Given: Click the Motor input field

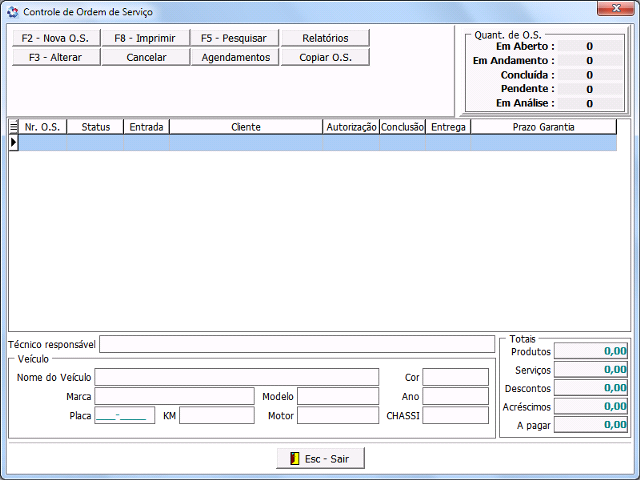Looking at the screenshot, I should point(338,416).
